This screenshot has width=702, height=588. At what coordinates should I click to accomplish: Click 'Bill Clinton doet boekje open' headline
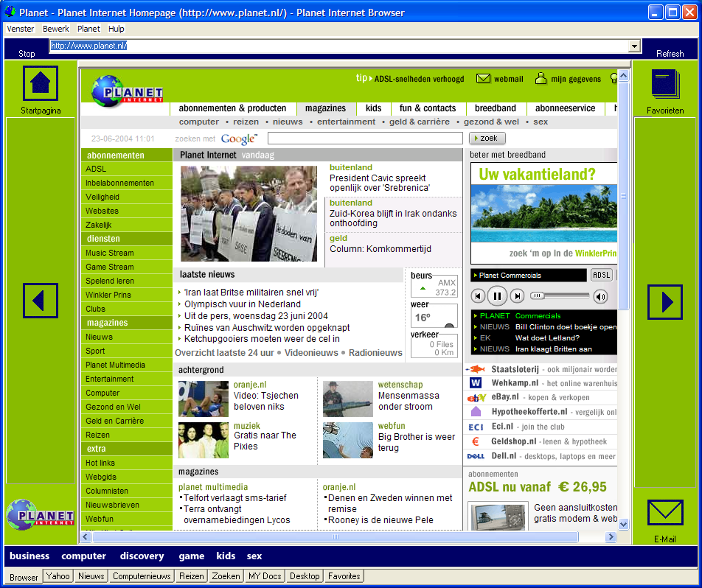pos(566,326)
